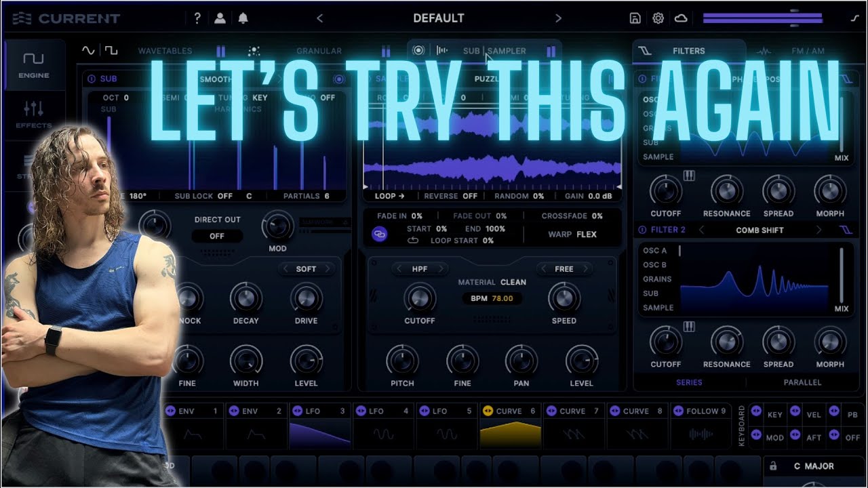Toggle the DIRECT OUT OFF button

[x=217, y=236]
